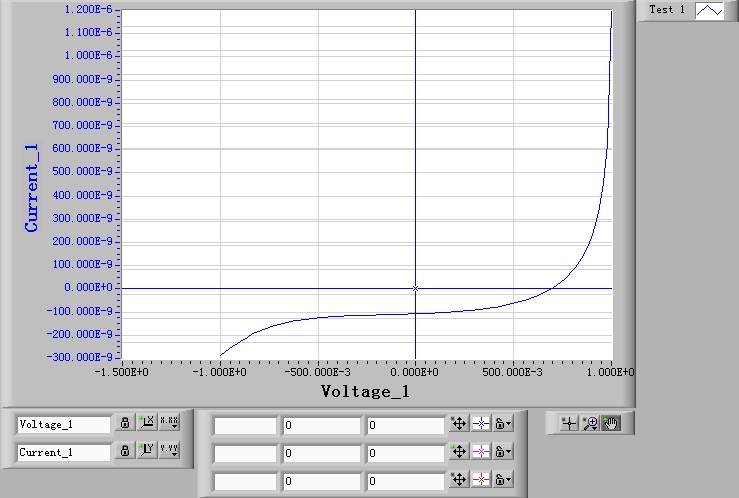The width and height of the screenshot is (739, 498).
Task: Click the 1.200E-6 Y-axis maximum value
Action: pyautogui.click(x=88, y=9)
